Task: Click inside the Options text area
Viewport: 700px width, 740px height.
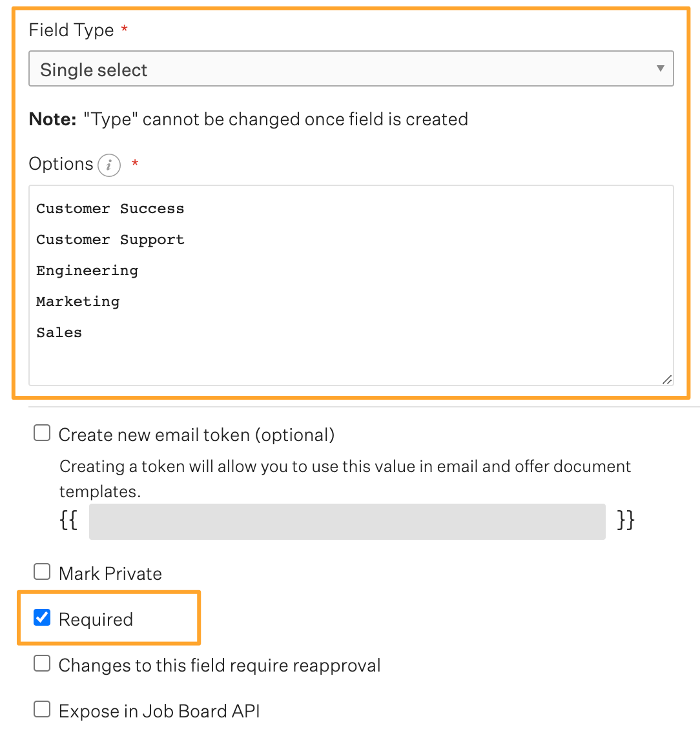Action: tap(351, 285)
